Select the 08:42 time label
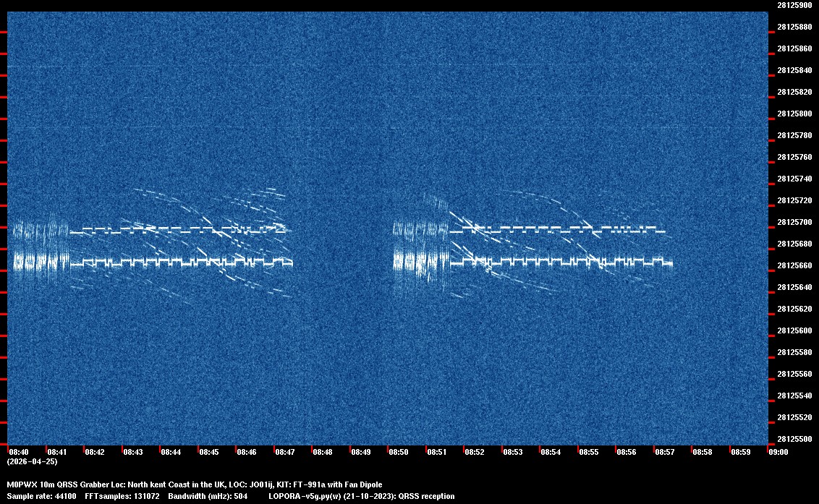The height and width of the screenshot is (504, 819). pyautogui.click(x=95, y=452)
